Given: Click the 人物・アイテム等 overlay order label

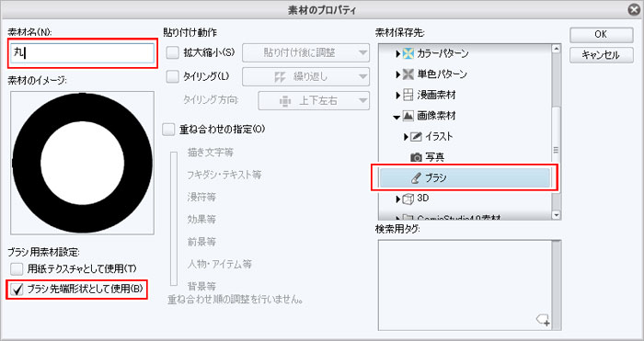Looking at the screenshot, I should pos(219,264).
